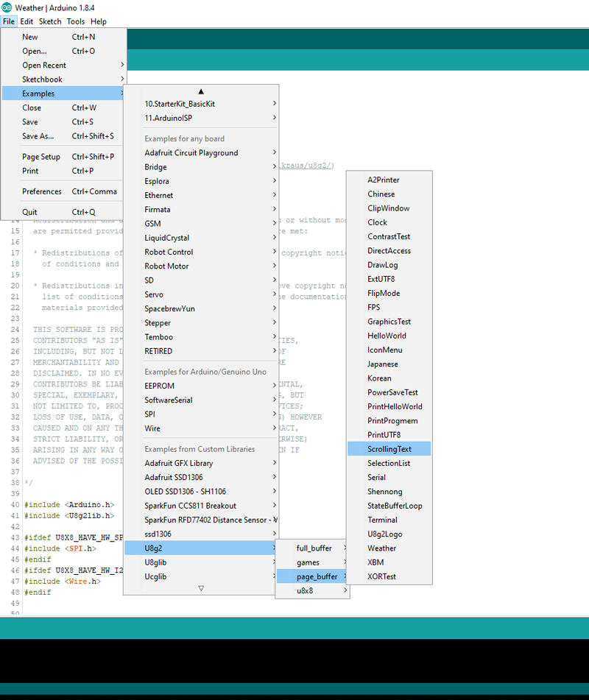Expand Bridge examples submenu
The image size is (589, 700).
click(201, 167)
